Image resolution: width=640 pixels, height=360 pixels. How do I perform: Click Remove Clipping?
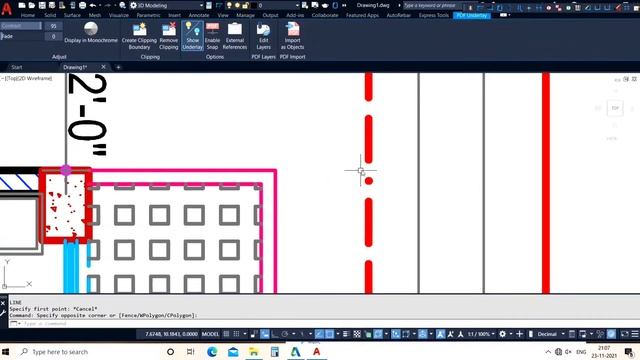coord(169,36)
